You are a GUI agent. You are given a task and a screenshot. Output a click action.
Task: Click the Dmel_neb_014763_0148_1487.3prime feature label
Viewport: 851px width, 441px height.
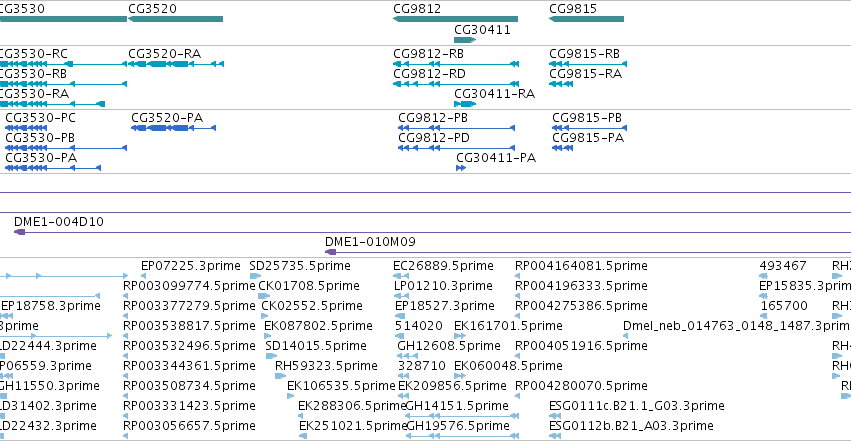point(736,326)
